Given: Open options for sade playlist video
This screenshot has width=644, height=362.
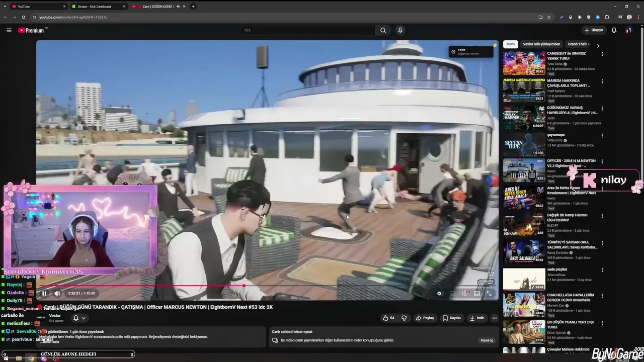Looking at the screenshot, I should point(602,270).
